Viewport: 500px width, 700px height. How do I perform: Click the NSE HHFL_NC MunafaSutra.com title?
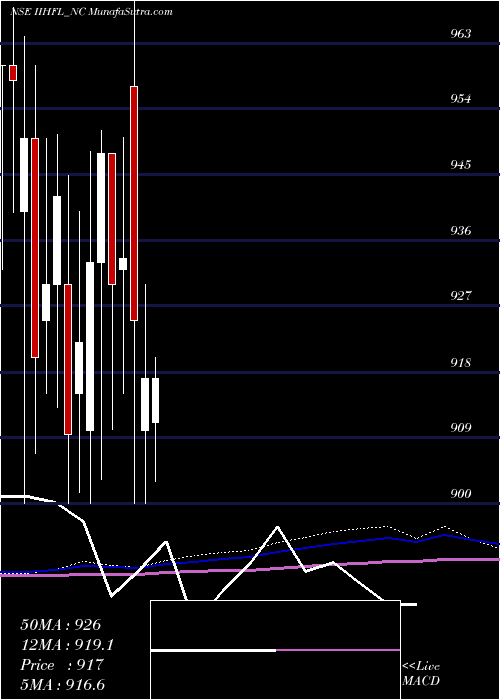coord(91,12)
